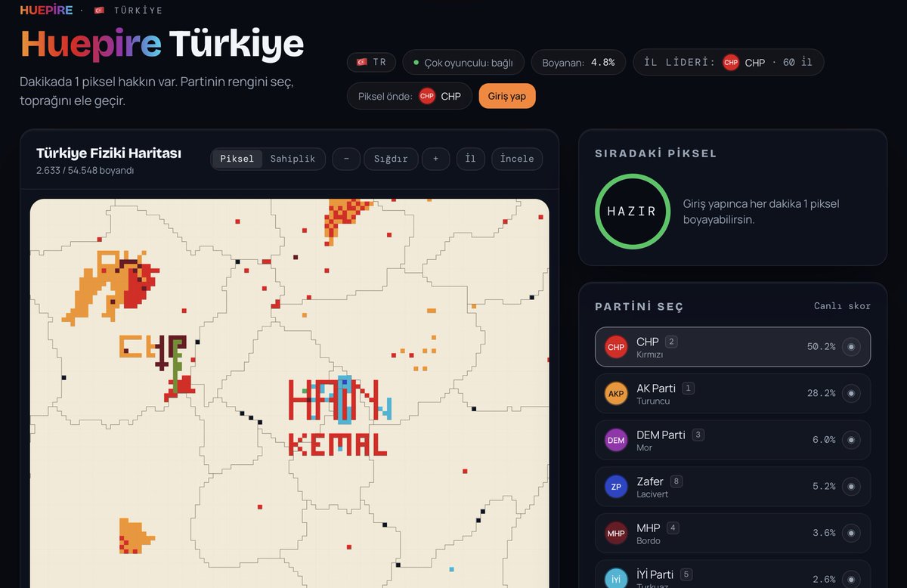Screen dimensions: 907x588
Task: Log in using the Giriş yap button
Action: coord(507,96)
